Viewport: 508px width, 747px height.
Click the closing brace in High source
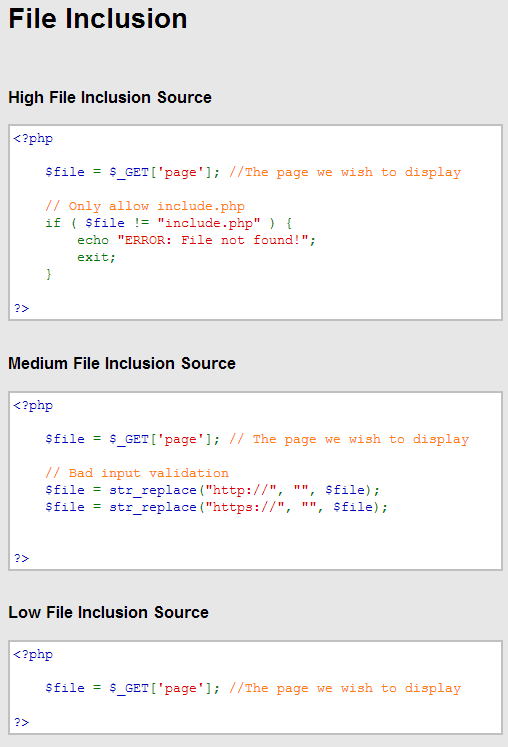[48, 274]
